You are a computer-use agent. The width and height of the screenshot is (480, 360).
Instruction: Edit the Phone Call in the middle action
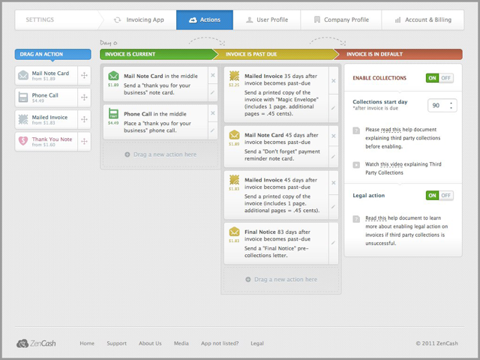point(213,130)
